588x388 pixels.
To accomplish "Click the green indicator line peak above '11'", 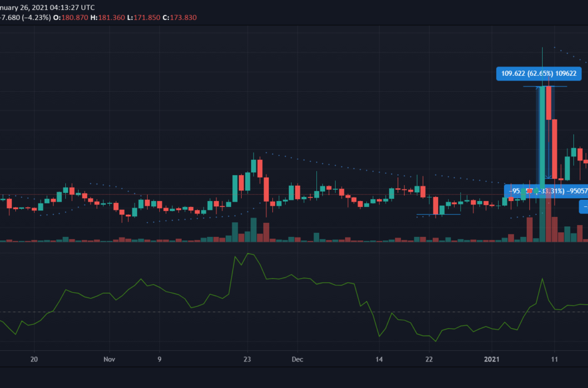I will (542, 279).
